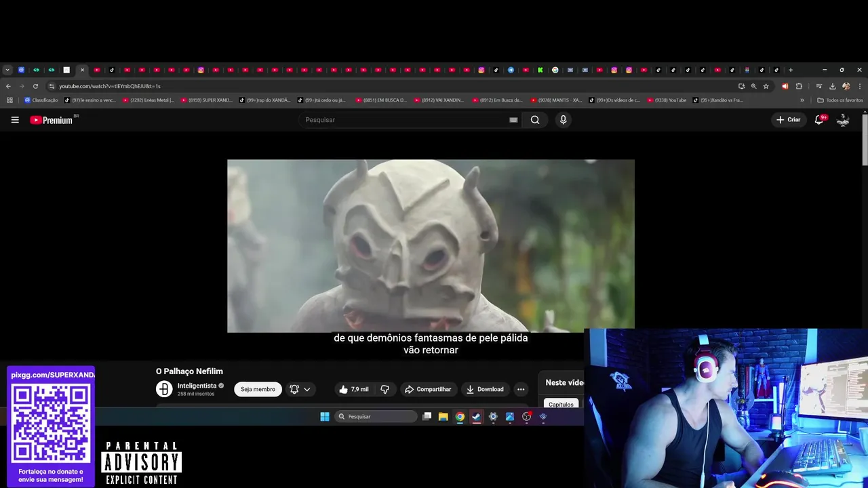Like the video with 7,9 mil
The height and width of the screenshot is (488, 868).
354,389
